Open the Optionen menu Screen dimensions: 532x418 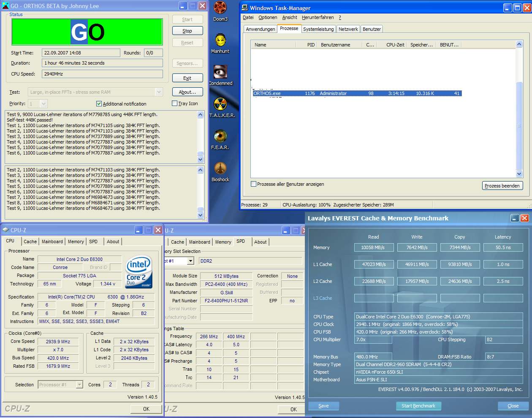click(268, 18)
